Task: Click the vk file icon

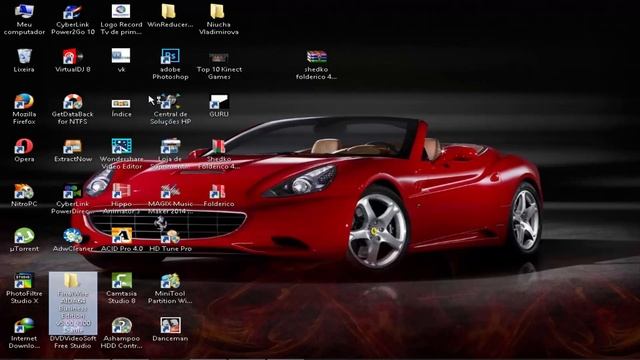Action: pyautogui.click(x=121, y=56)
